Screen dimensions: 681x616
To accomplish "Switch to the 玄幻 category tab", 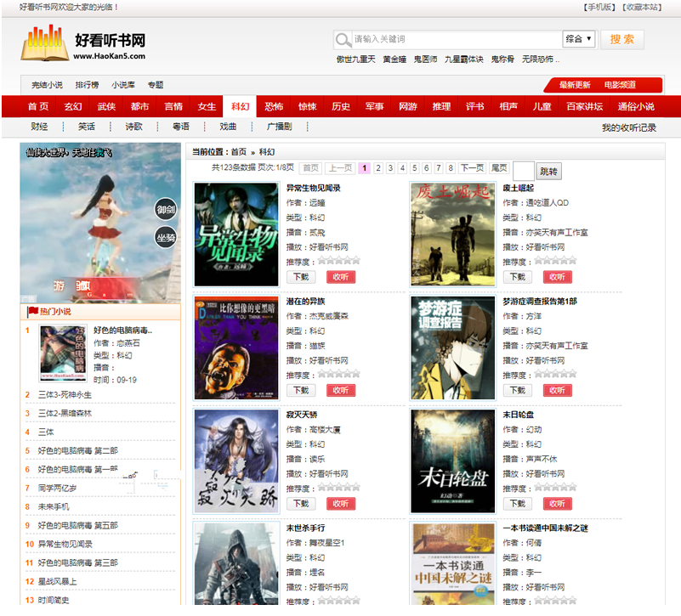I will (x=72, y=106).
